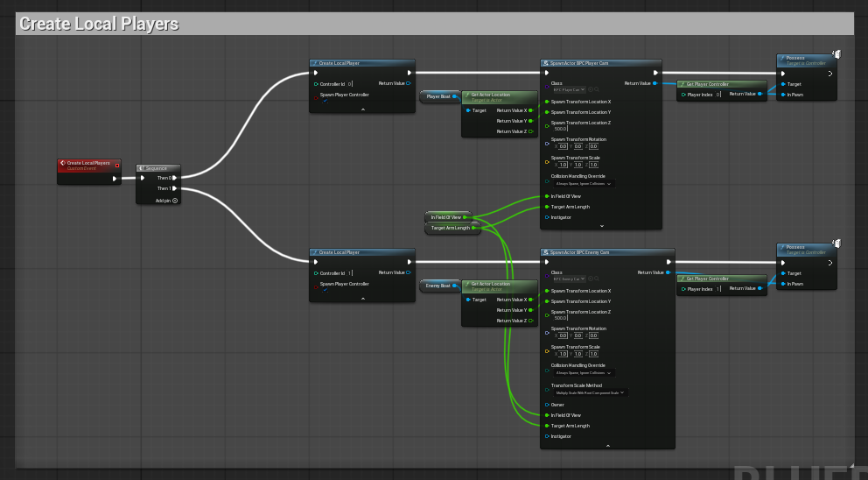Select the bottom Get Actor Location node title
The image size is (868, 480).
point(491,284)
